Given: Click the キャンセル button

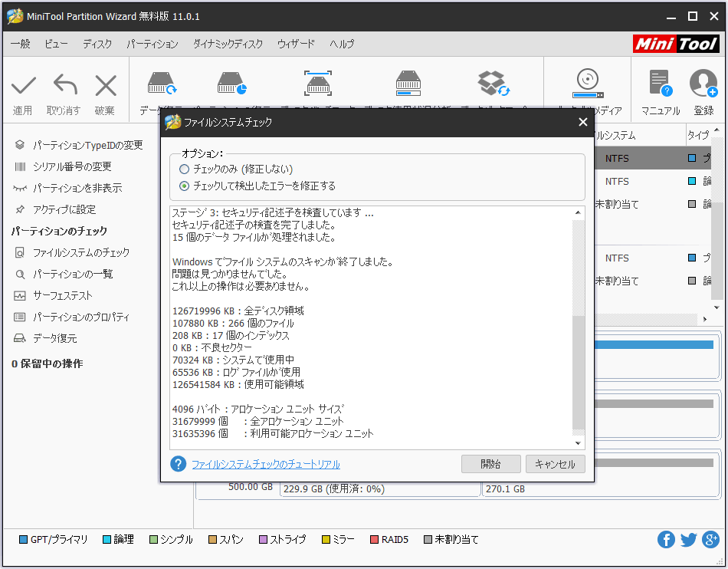Looking at the screenshot, I should [556, 464].
